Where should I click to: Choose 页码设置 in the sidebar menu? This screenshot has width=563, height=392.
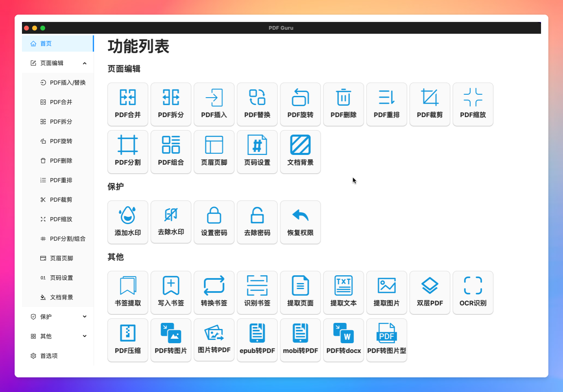[58, 278]
